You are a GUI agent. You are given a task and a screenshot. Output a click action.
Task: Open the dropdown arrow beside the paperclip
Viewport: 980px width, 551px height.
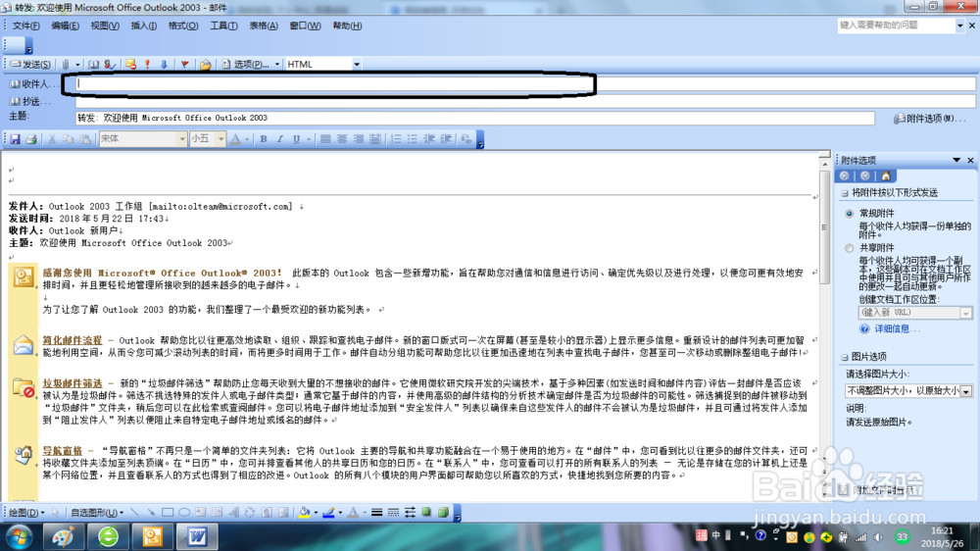(x=77, y=65)
